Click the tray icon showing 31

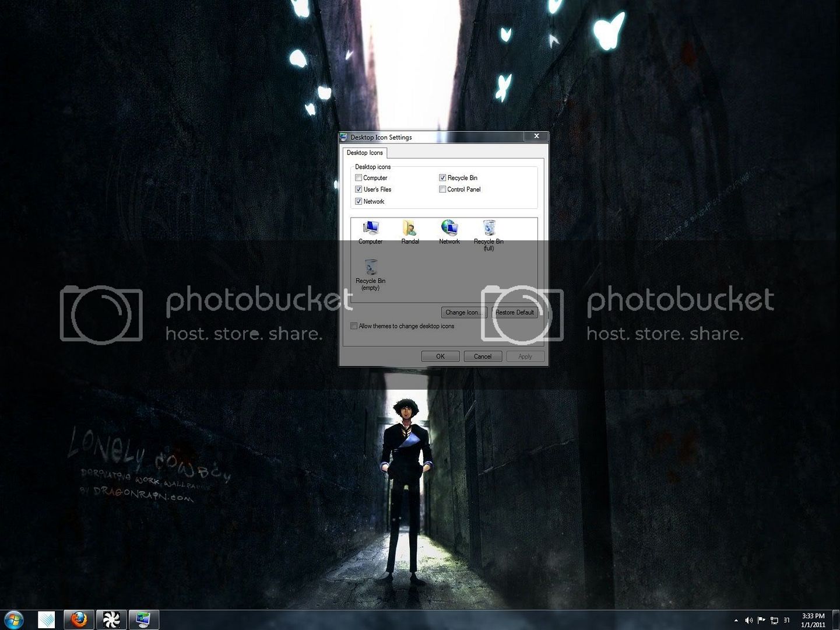[786, 620]
